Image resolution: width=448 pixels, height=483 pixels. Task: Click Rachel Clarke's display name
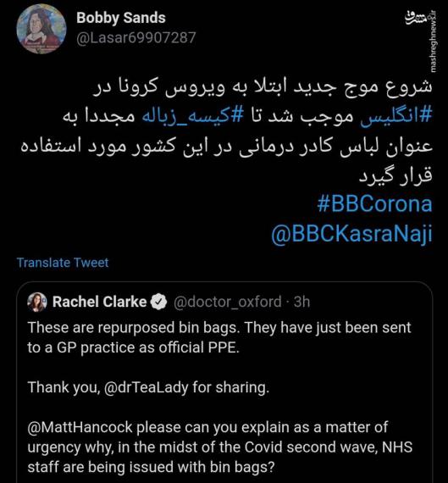point(99,302)
